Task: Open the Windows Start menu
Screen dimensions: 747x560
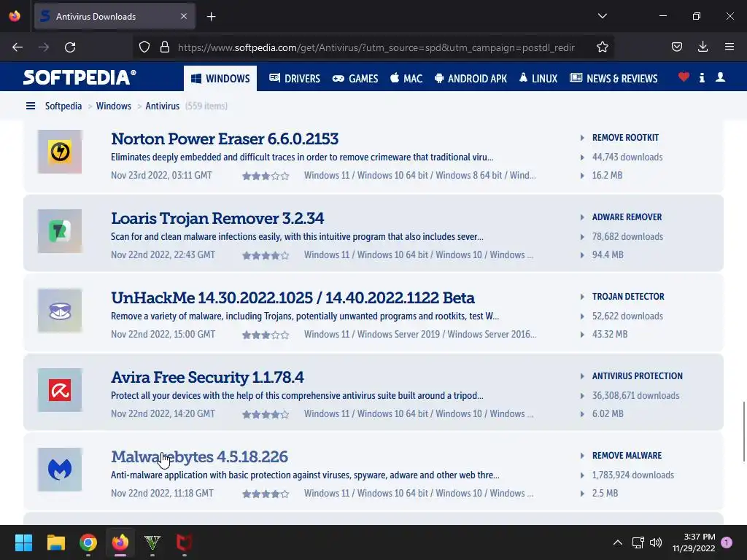Action: tap(23, 542)
